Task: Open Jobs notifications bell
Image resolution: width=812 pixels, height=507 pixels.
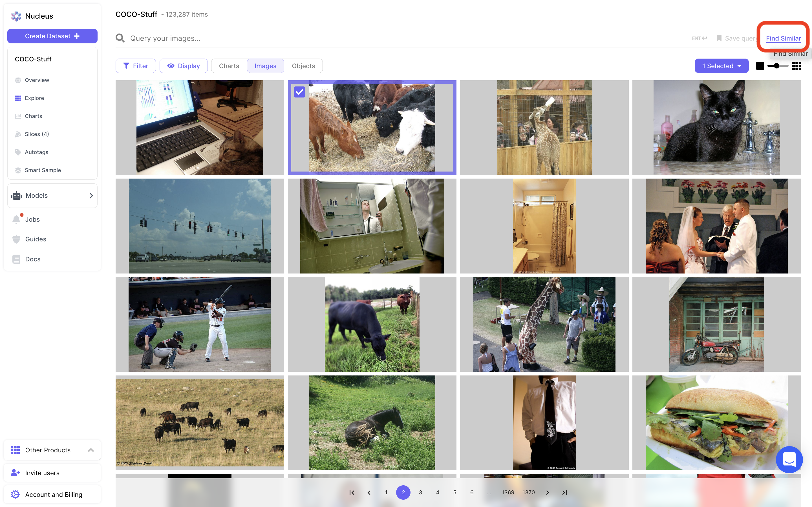Action: [16, 219]
